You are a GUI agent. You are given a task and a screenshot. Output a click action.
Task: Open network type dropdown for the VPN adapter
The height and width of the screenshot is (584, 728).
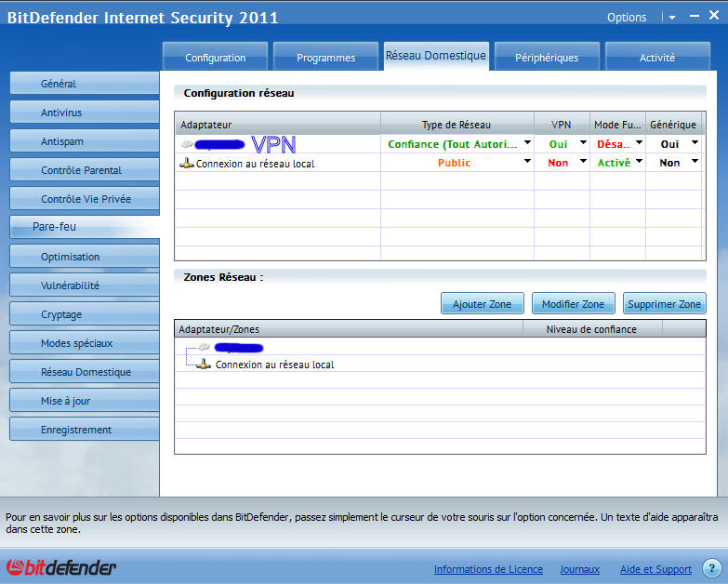(527, 142)
